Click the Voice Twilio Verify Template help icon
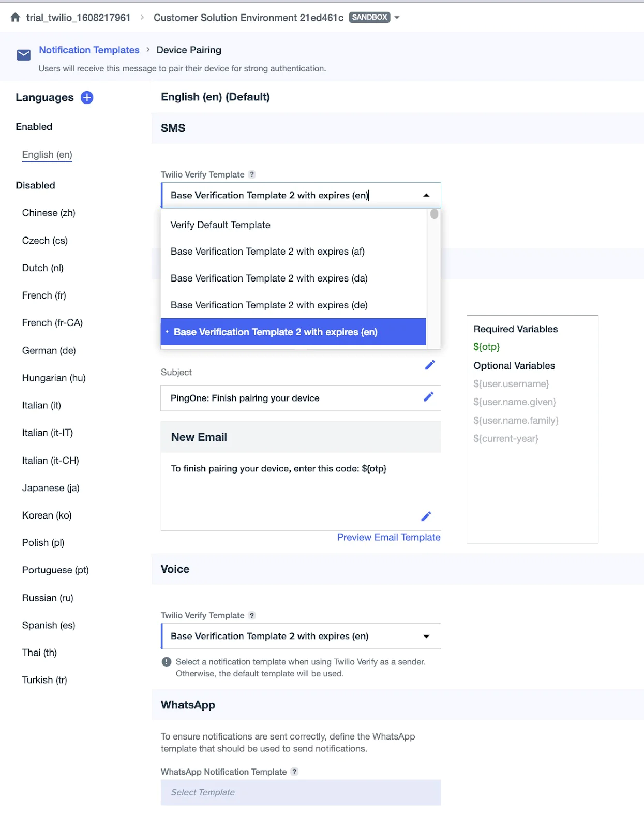This screenshot has width=644, height=828. pos(252,615)
